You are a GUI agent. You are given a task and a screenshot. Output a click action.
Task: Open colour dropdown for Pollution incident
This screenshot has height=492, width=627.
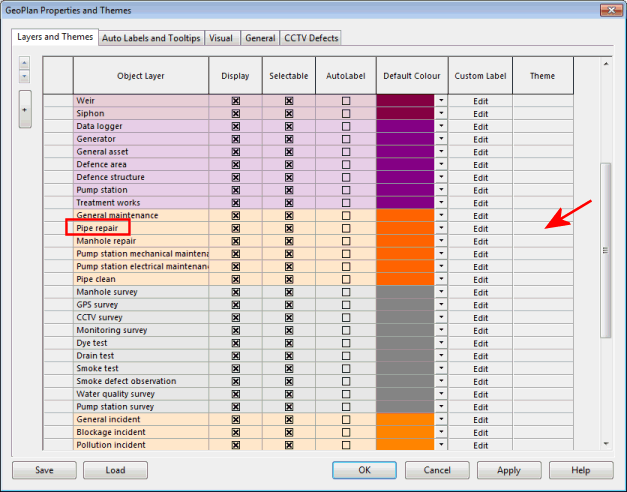[441, 445]
